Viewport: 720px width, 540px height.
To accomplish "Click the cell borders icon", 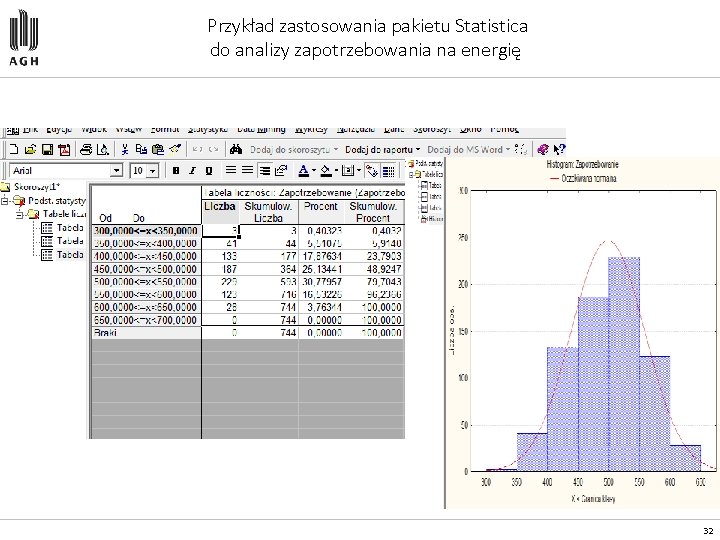I will (348, 171).
